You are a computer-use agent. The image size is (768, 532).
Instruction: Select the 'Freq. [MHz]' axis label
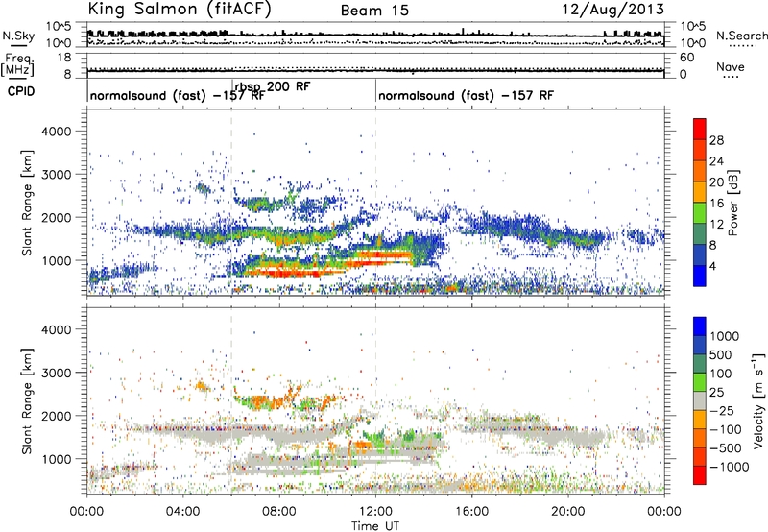[x=17, y=64]
